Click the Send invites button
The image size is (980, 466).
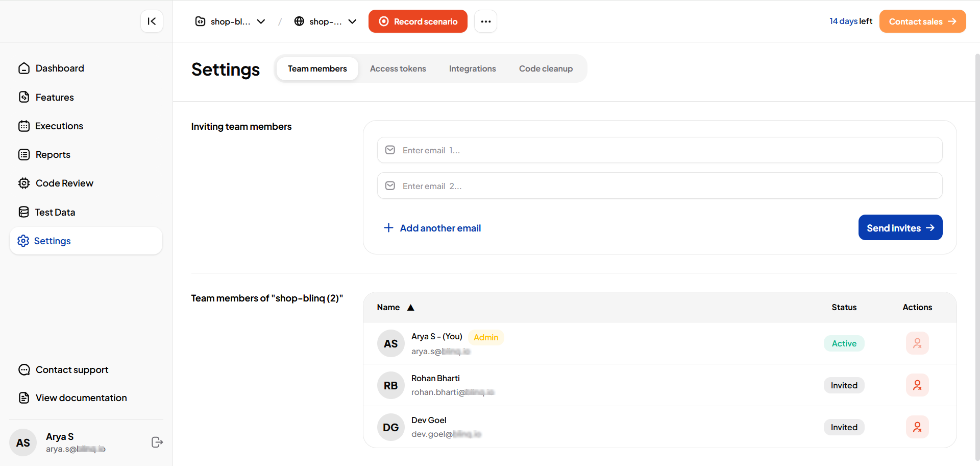coord(900,228)
